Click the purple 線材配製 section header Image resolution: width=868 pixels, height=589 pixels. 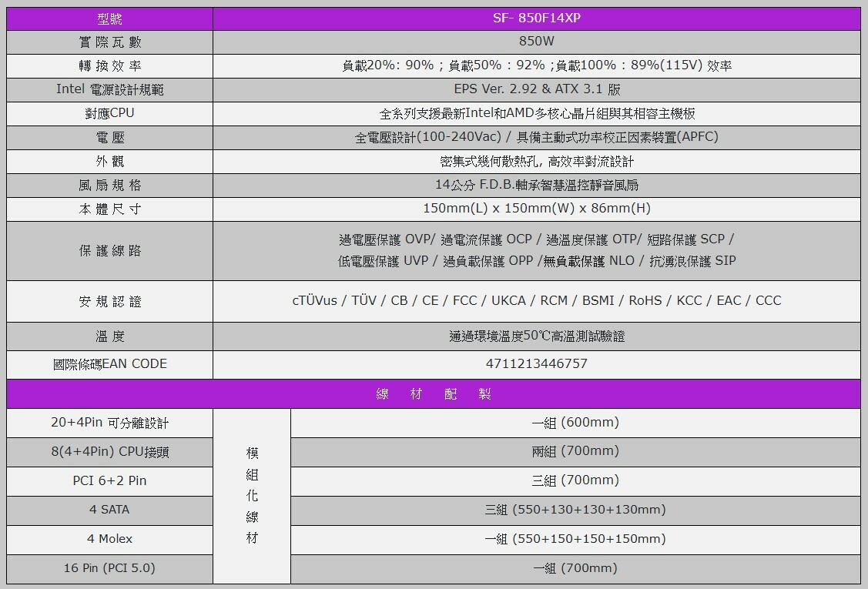click(434, 393)
